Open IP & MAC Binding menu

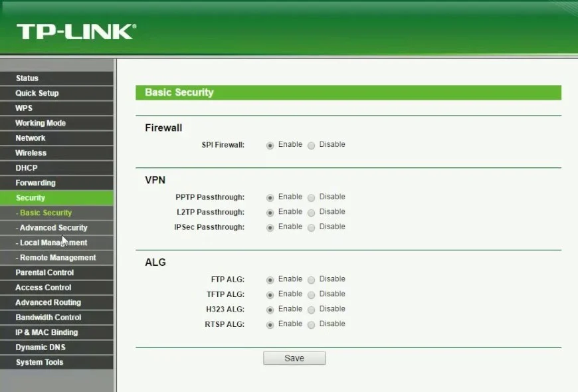click(x=56, y=332)
